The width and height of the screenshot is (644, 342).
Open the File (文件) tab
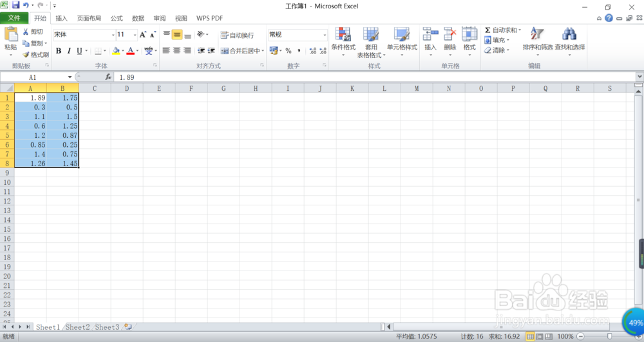pos(14,18)
